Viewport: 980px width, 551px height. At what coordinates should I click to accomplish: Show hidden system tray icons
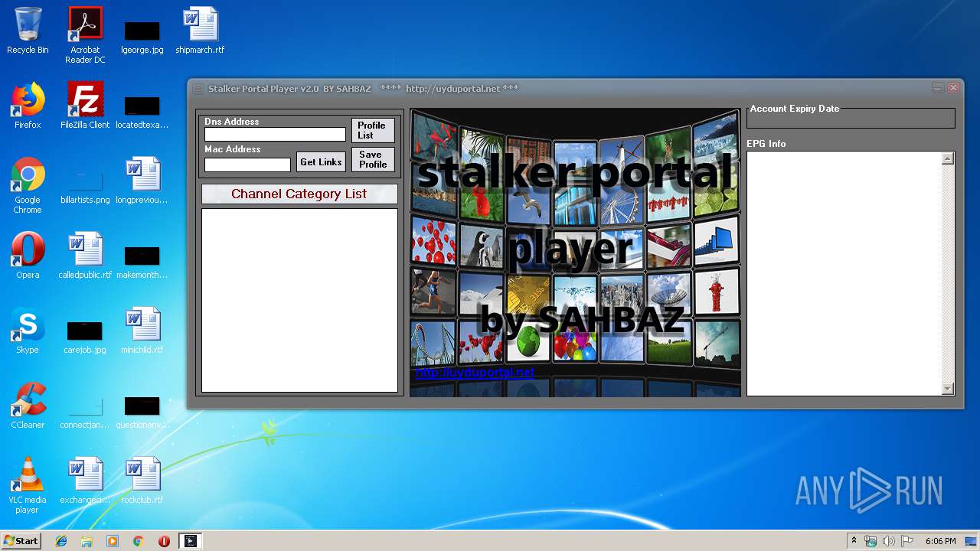click(854, 540)
